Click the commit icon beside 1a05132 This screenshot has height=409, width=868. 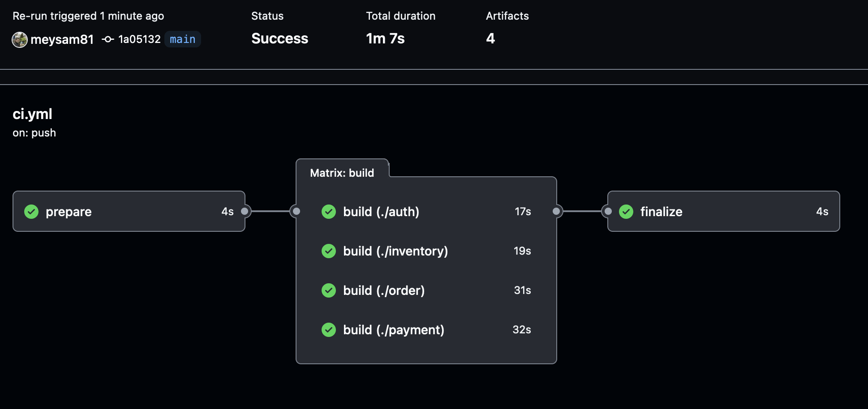click(107, 39)
